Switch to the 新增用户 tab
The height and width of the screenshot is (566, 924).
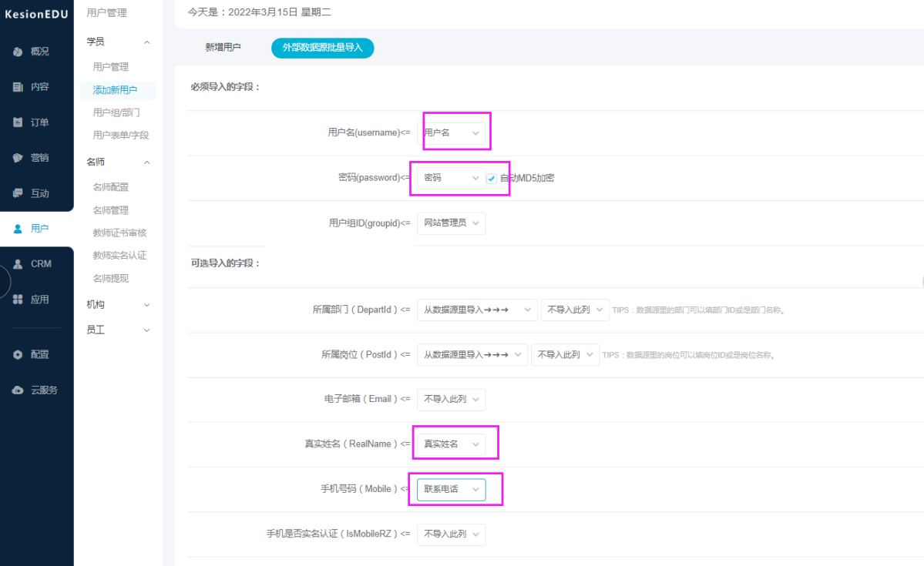tap(223, 48)
